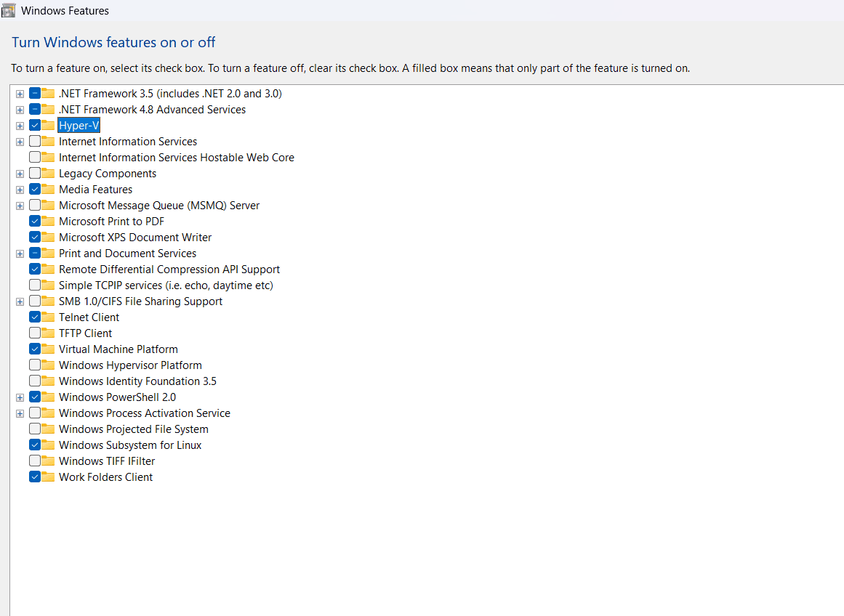844x616 pixels.
Task: Uncheck the Work Folders Client box
Action: pos(35,477)
